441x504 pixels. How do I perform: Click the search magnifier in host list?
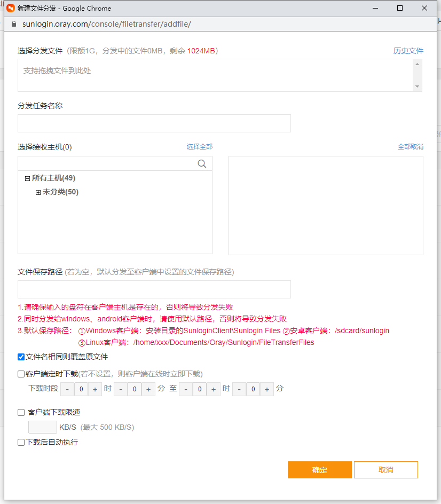[x=202, y=163]
